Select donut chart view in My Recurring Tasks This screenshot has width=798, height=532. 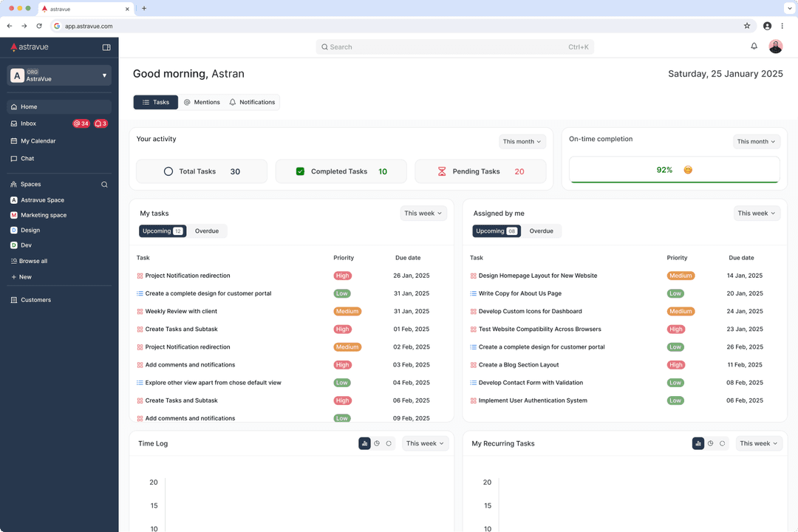722,443
